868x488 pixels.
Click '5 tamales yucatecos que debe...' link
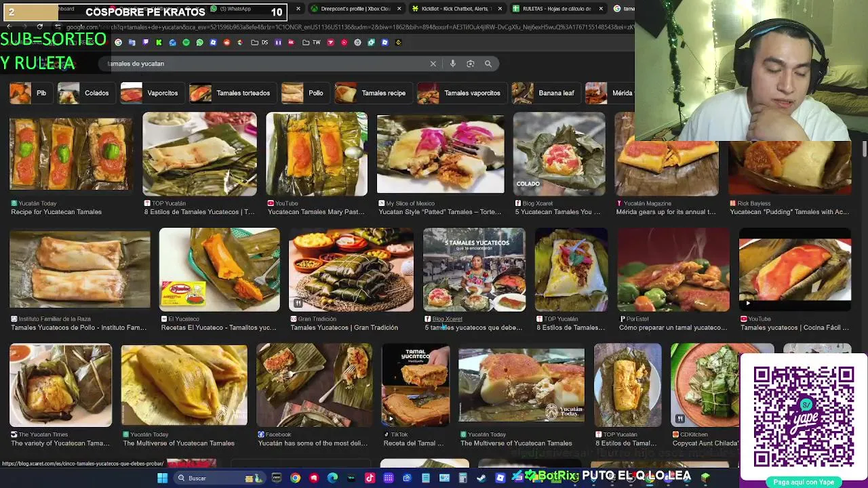pos(473,328)
